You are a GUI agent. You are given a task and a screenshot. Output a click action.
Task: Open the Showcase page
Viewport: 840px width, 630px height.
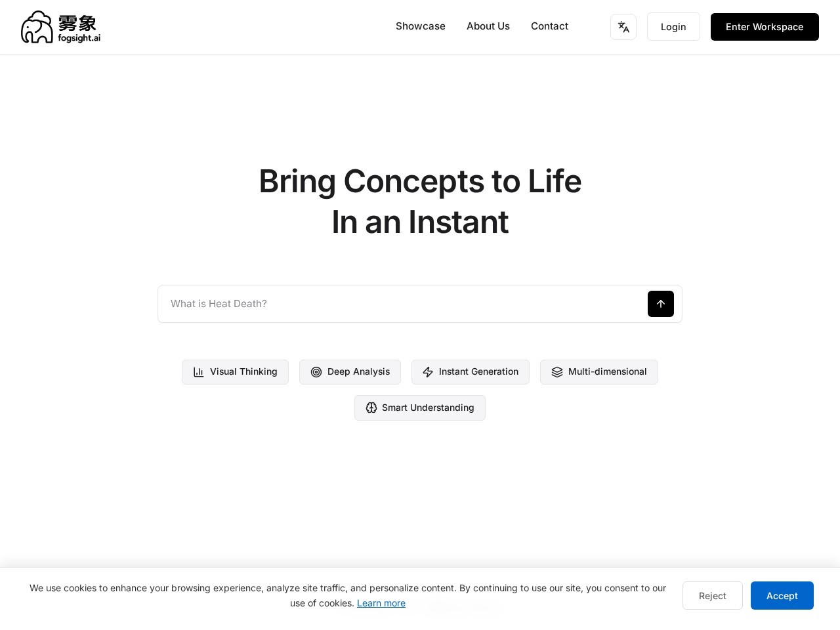421,26
